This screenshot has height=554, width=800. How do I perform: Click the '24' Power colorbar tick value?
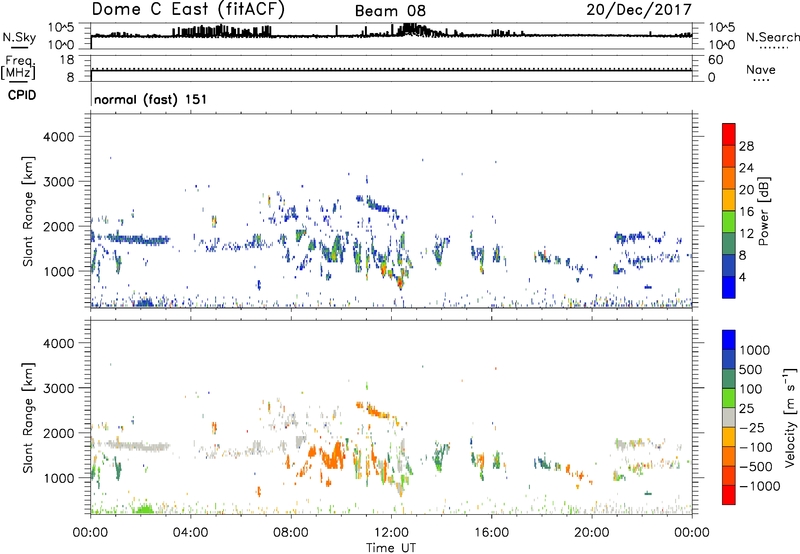[746, 168]
